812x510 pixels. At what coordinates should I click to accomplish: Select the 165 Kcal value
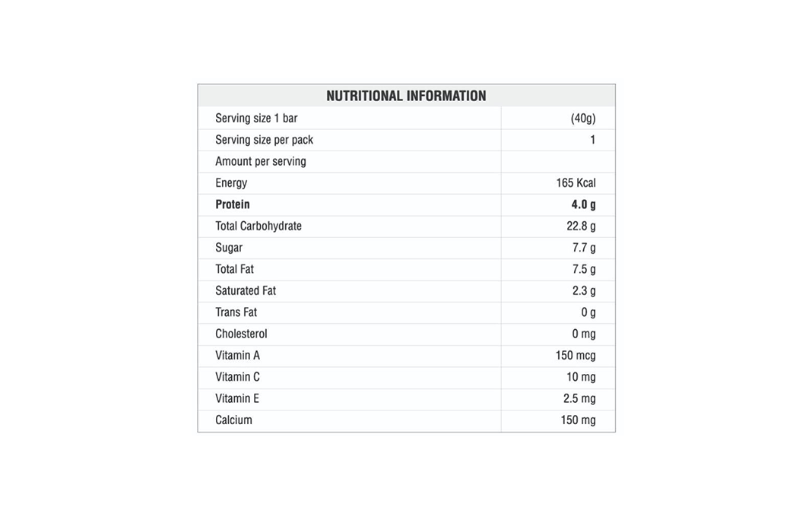pos(576,182)
